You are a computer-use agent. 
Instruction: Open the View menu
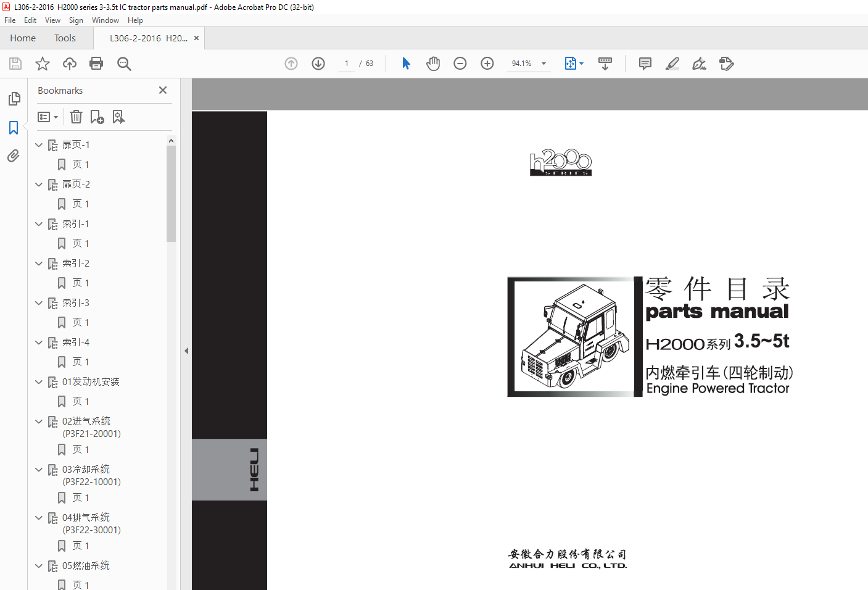click(x=52, y=20)
